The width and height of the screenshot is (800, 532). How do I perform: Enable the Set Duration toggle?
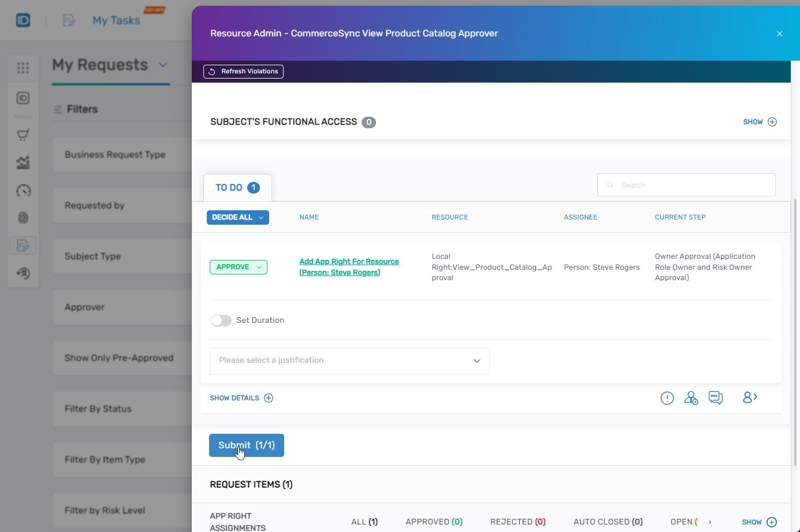[x=221, y=320]
